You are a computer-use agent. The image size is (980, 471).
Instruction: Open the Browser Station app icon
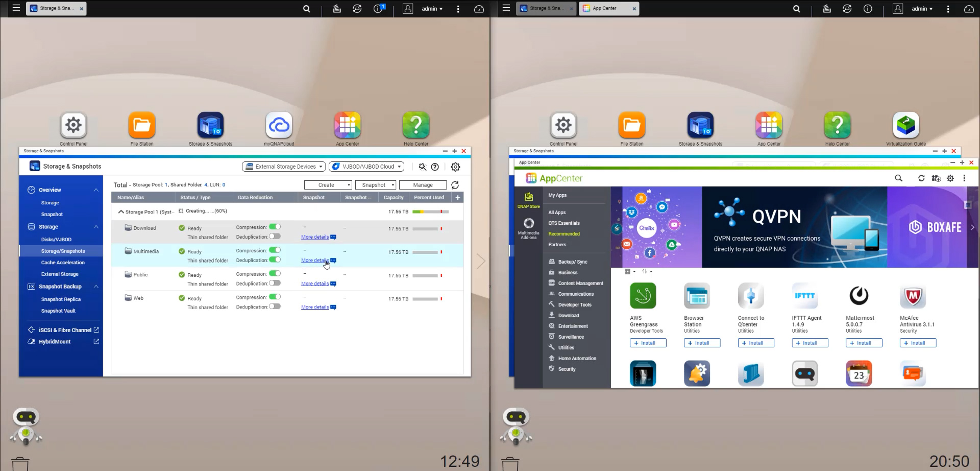(697, 296)
